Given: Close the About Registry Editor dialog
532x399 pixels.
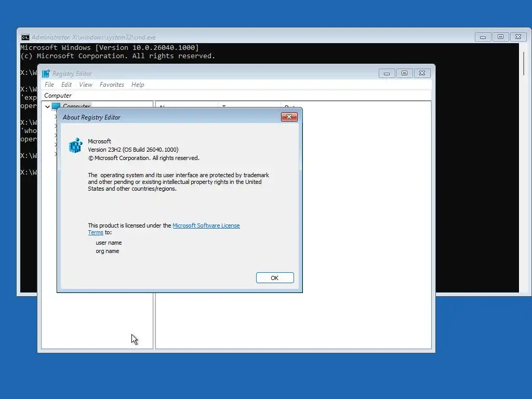Looking at the screenshot, I should click(289, 117).
